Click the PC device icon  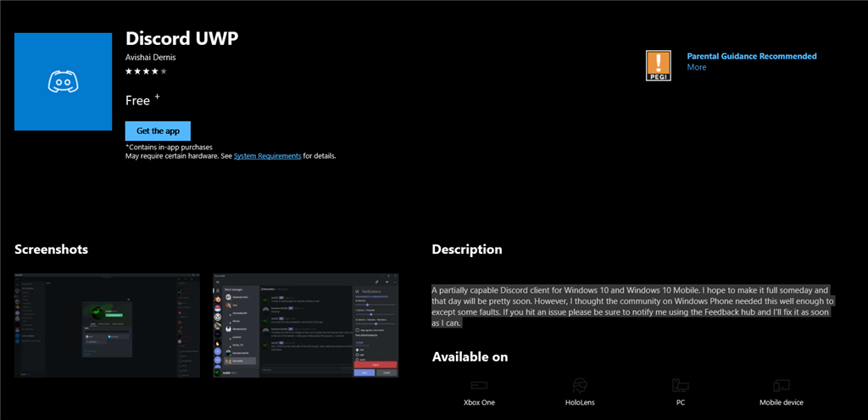[x=681, y=385]
